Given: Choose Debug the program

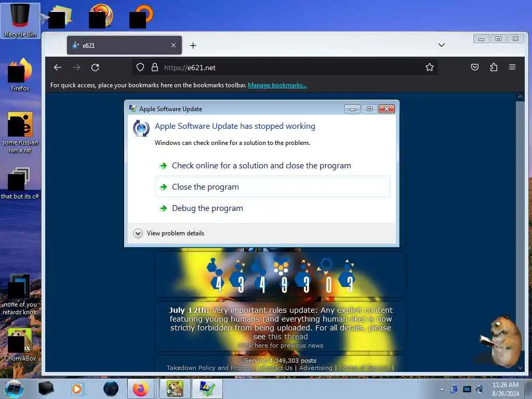Looking at the screenshot, I should click(273, 208).
